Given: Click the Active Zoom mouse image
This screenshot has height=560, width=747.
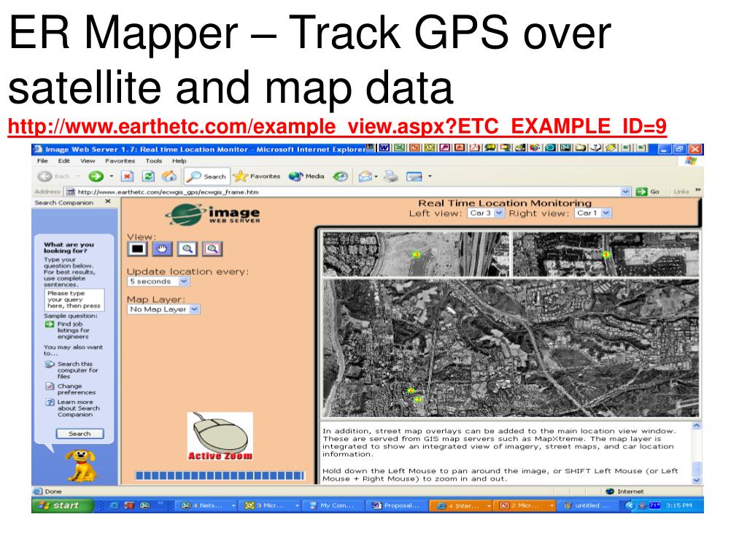Looking at the screenshot, I should pos(220,437).
